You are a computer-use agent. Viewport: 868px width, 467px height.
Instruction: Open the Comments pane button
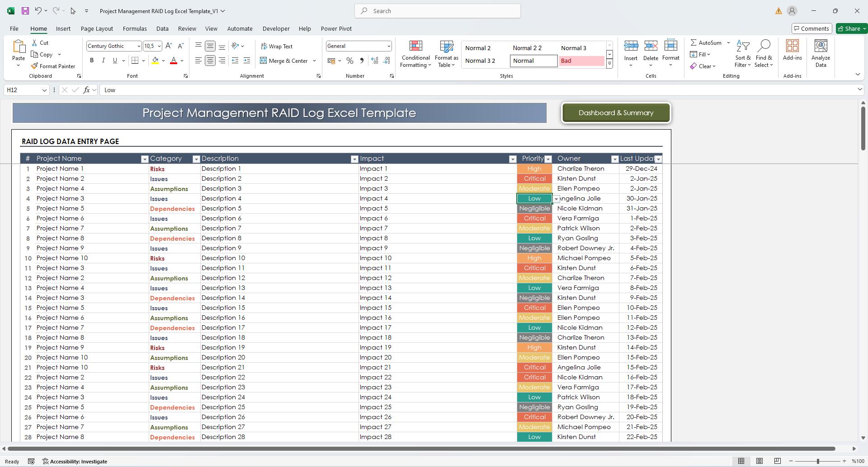pos(811,28)
